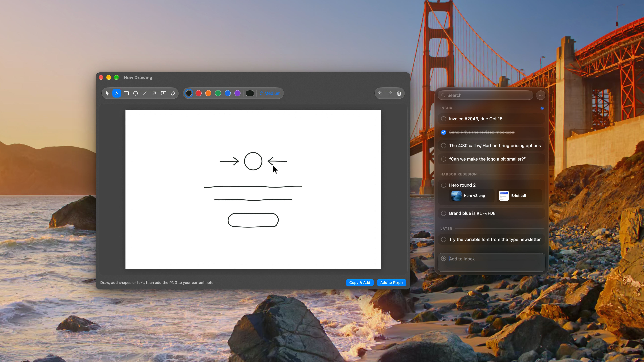This screenshot has width=644, height=362.
Task: Pick the orange color swatch
Action: click(x=208, y=93)
